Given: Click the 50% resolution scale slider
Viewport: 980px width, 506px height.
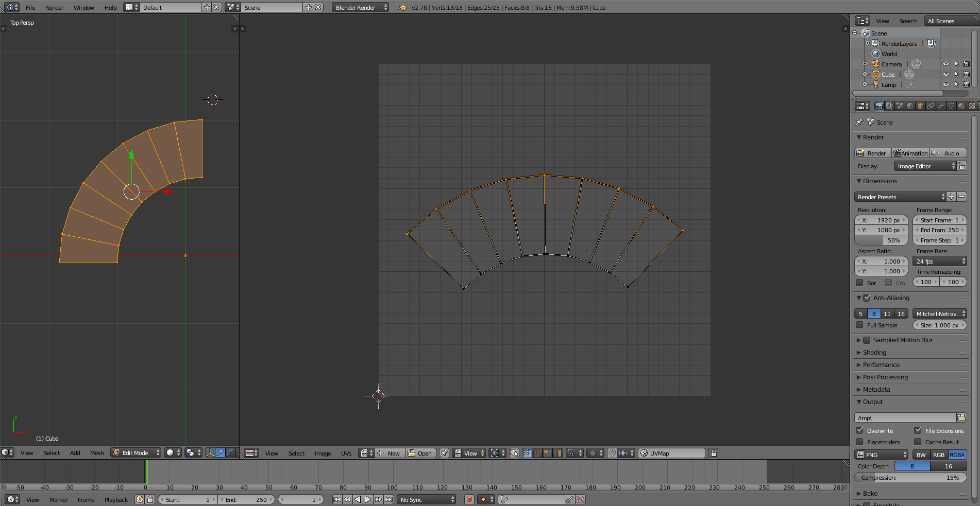Looking at the screenshot, I should (881, 240).
